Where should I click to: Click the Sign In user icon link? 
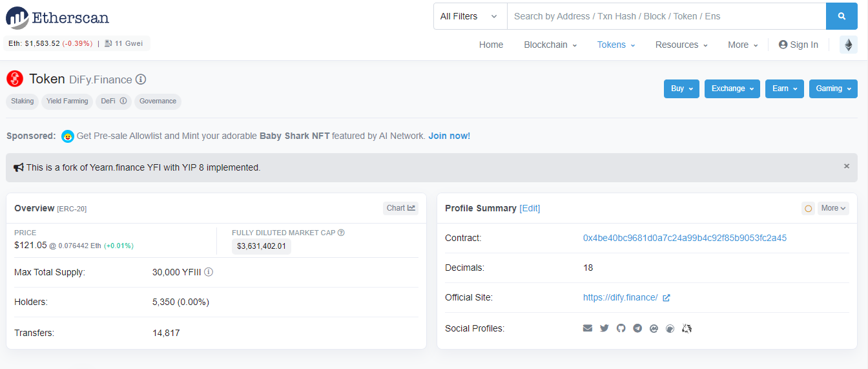[x=798, y=45]
